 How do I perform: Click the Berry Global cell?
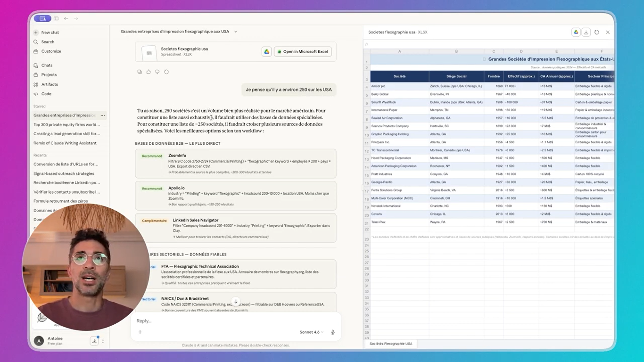[x=400, y=94]
